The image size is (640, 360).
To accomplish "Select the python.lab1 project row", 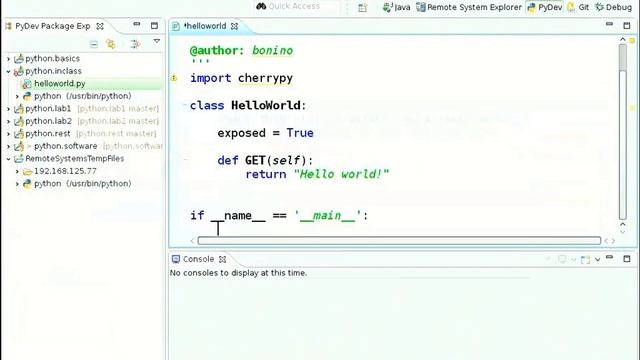I will pyautogui.click(x=83, y=109).
